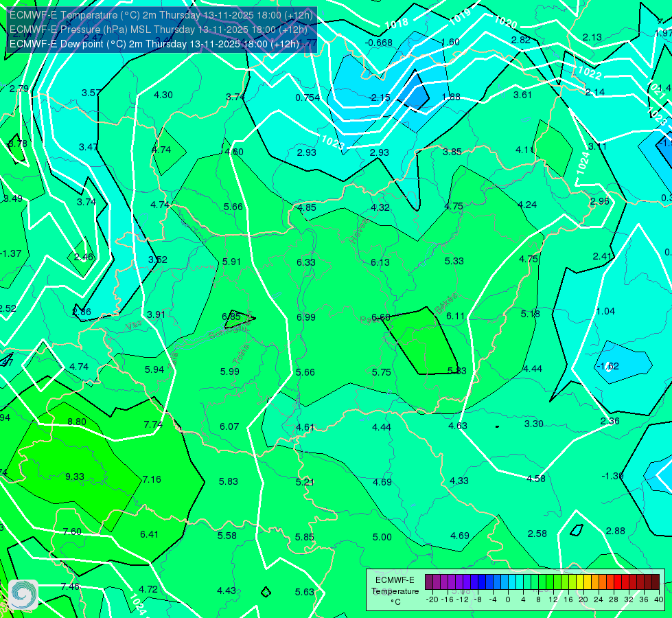Click the 6.13 dew point value

(x=380, y=262)
